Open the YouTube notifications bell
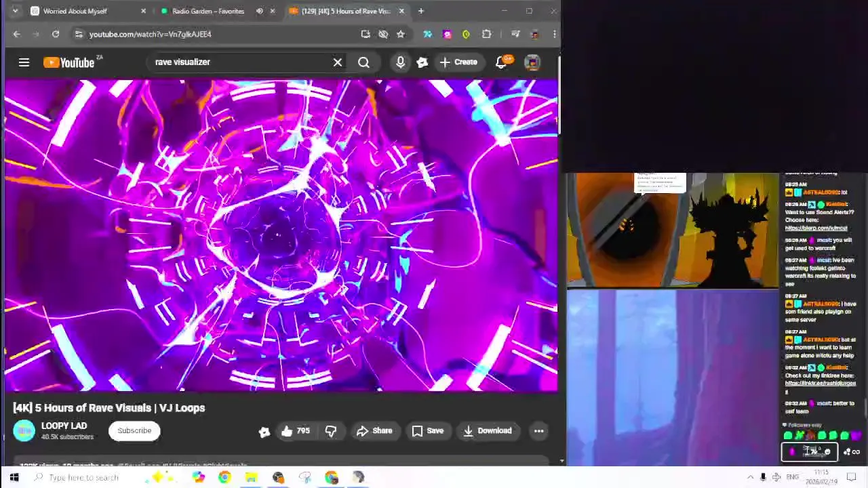Viewport: 868px width, 488px height. (x=502, y=62)
